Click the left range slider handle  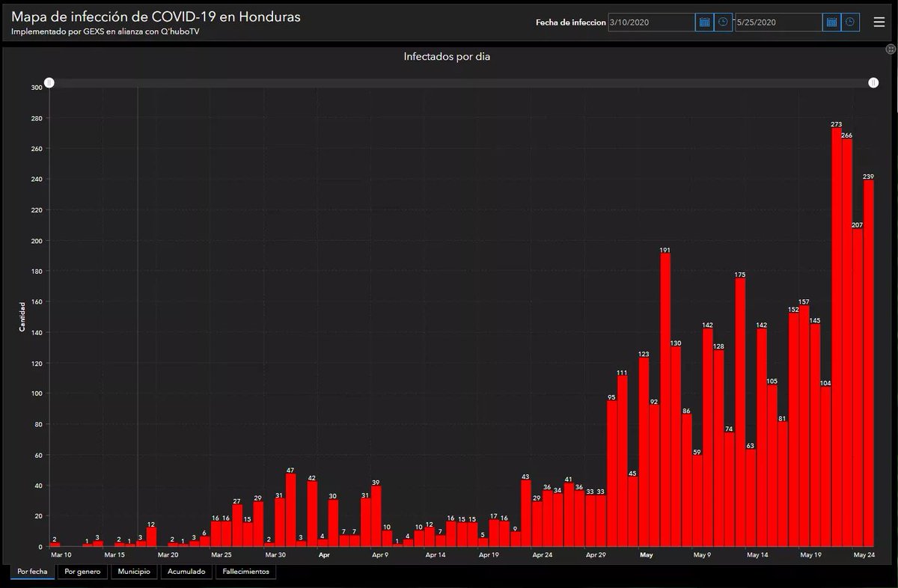point(49,82)
